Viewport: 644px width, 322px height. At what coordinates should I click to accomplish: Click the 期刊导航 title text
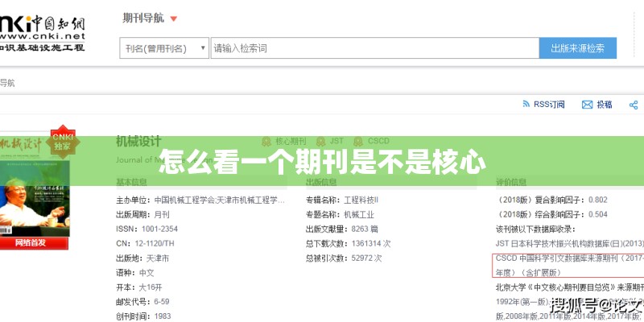[143, 18]
